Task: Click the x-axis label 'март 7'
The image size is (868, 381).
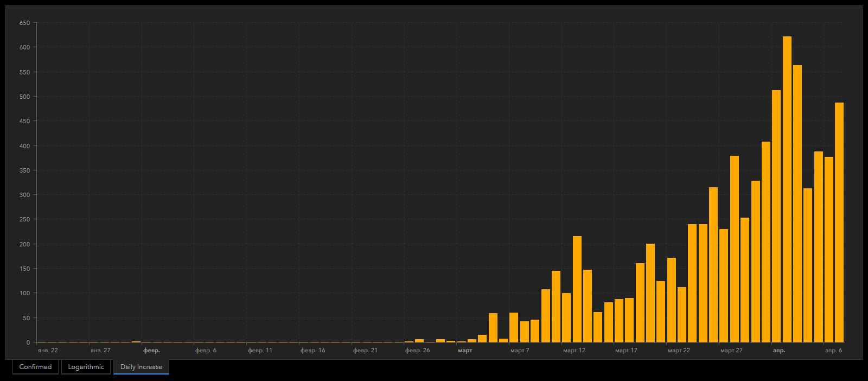Action: click(520, 351)
